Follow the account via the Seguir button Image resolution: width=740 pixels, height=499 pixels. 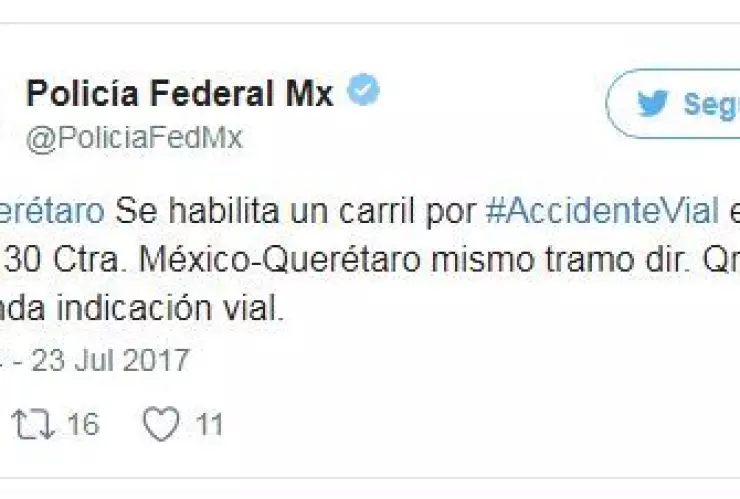coord(673,104)
